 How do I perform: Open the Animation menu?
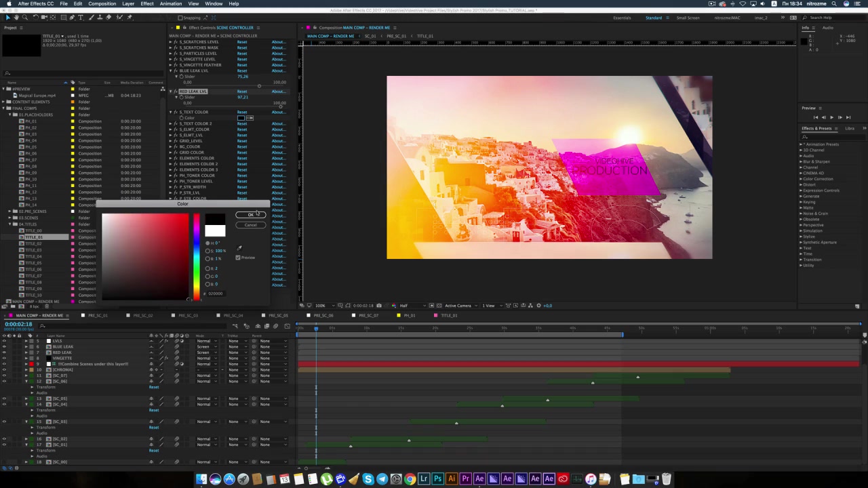coord(170,4)
